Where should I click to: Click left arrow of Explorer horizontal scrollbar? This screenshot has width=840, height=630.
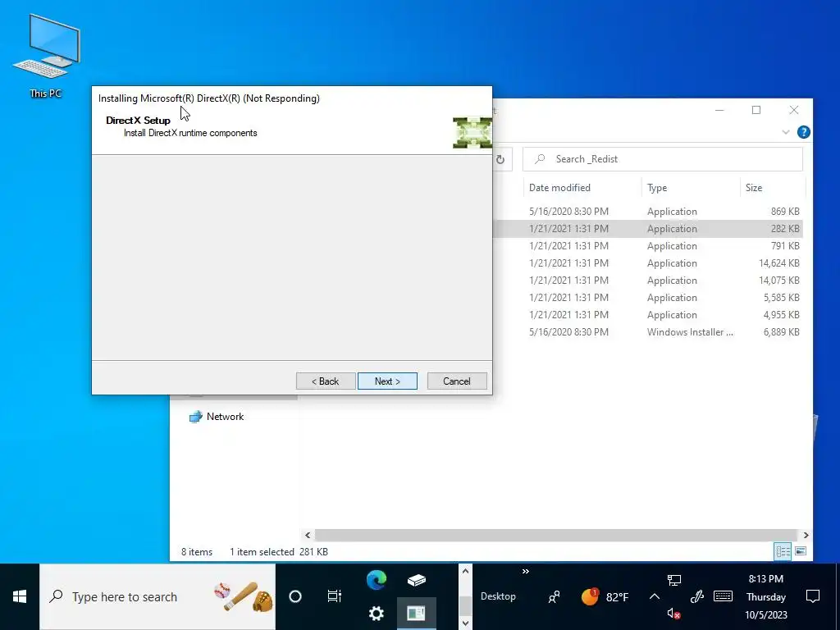308,535
